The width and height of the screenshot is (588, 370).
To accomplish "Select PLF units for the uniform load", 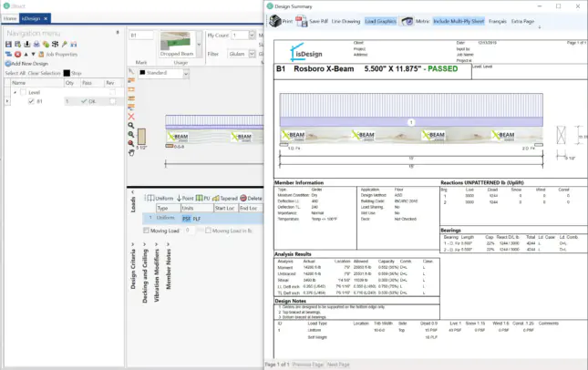I will (197, 219).
